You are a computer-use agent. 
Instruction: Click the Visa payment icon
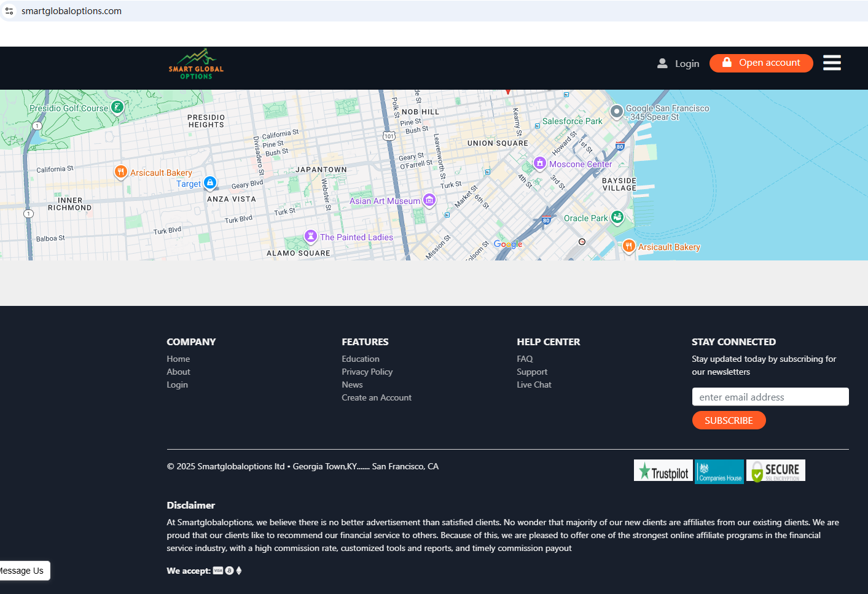218,571
